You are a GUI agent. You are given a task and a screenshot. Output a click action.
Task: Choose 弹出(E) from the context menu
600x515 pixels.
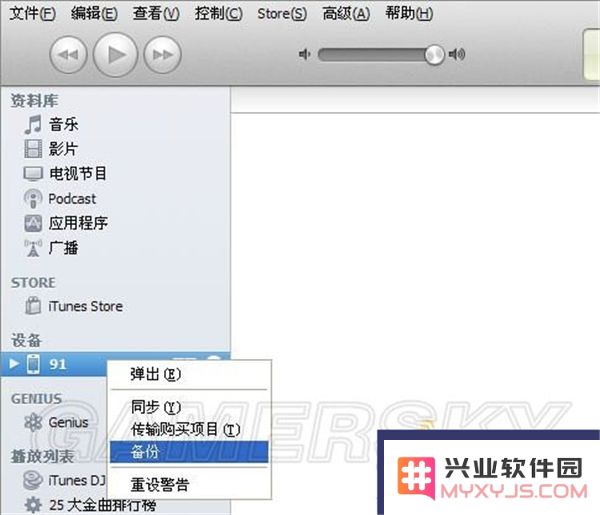coord(191,374)
